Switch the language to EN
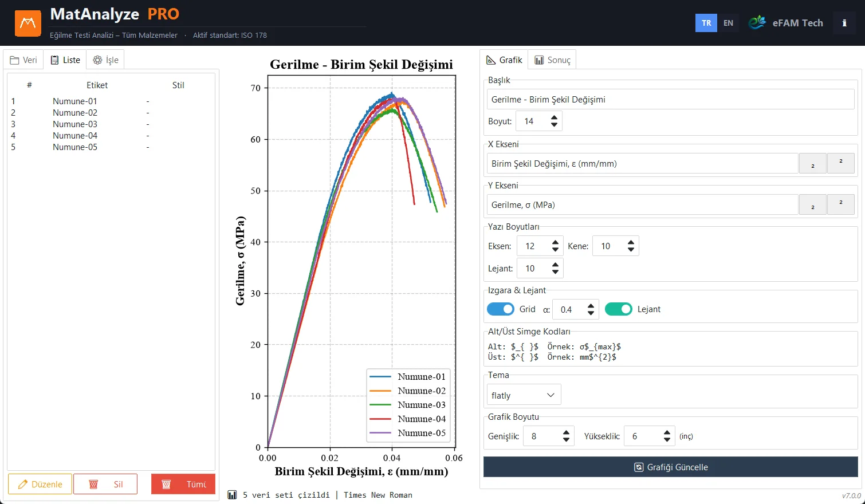Screen dimensions: 865x504 point(728,23)
